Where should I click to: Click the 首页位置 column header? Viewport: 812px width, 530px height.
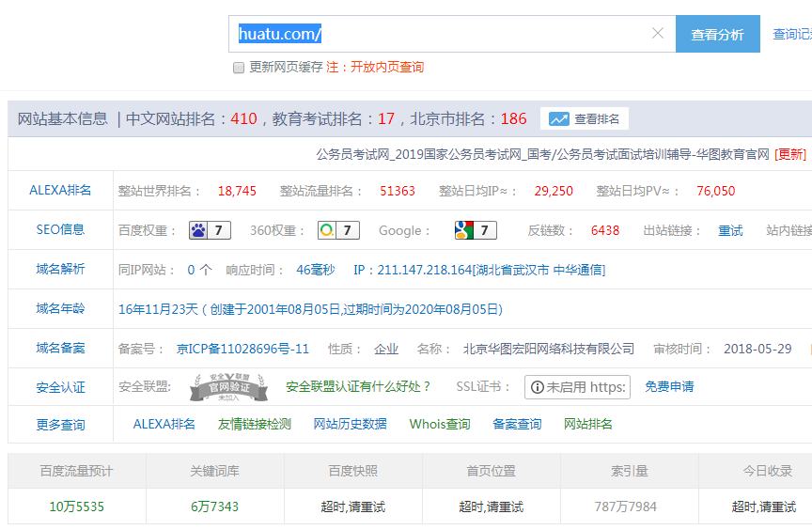[491, 471]
